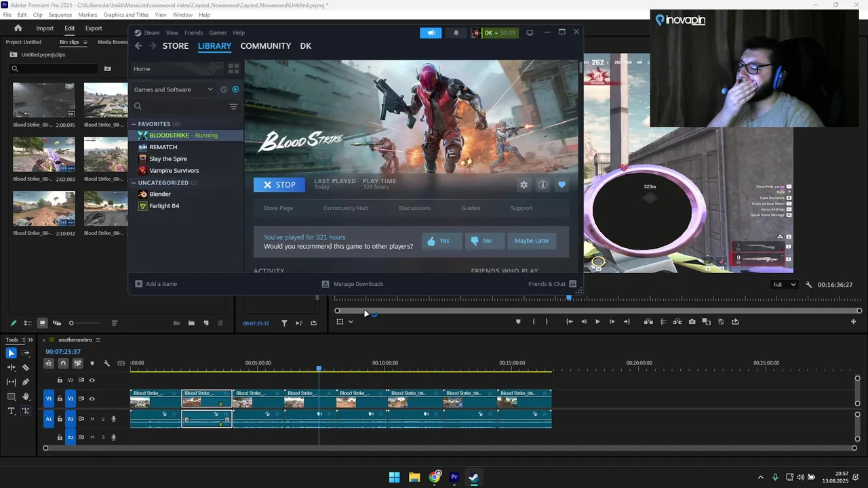This screenshot has height=488, width=868.
Task: Open Steam Friends menu
Action: point(193,33)
